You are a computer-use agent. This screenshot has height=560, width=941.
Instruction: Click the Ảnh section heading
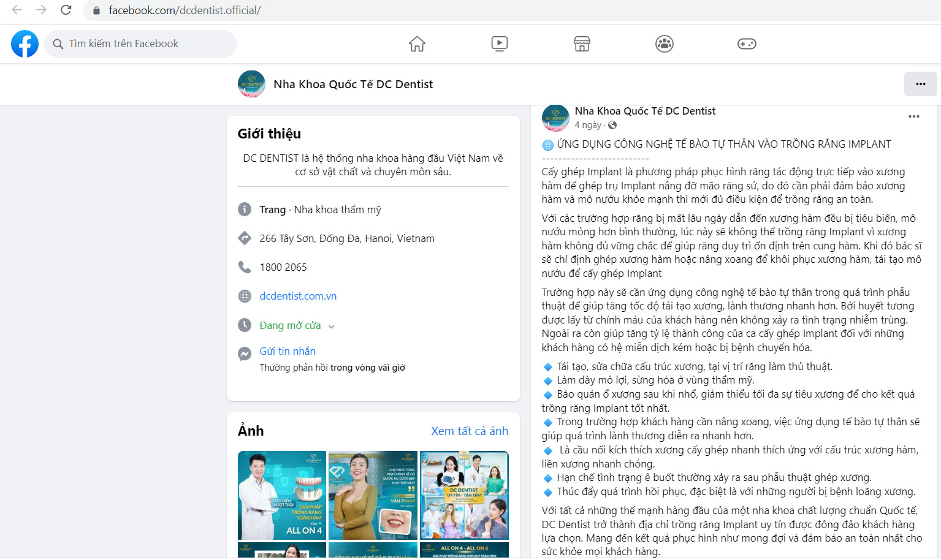click(x=251, y=431)
